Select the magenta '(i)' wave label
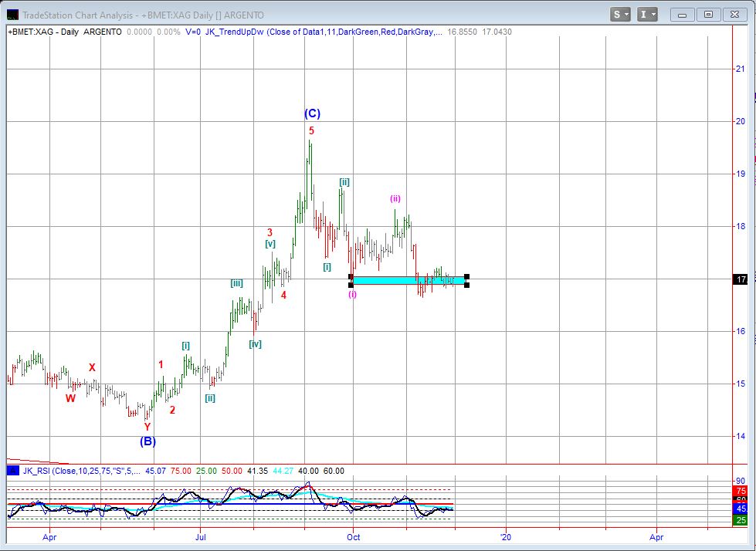The height and width of the screenshot is (551, 756). 352,294
